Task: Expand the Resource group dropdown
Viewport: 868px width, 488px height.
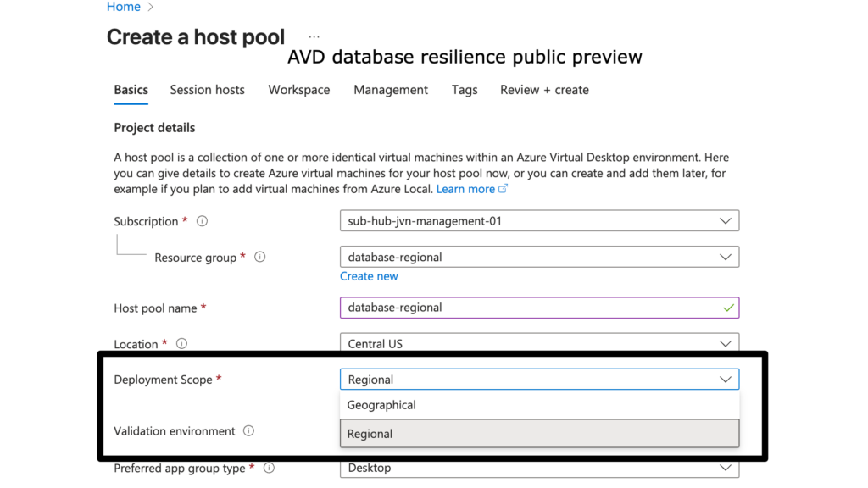Action: point(539,257)
